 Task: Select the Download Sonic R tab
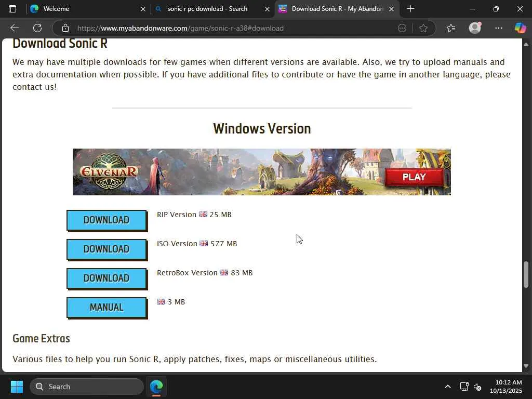pyautogui.click(x=337, y=9)
